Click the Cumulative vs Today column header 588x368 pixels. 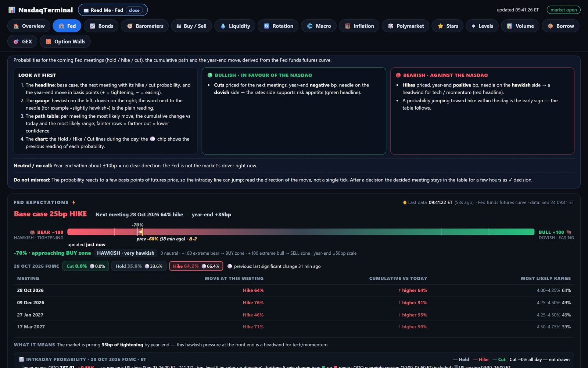(x=398, y=279)
